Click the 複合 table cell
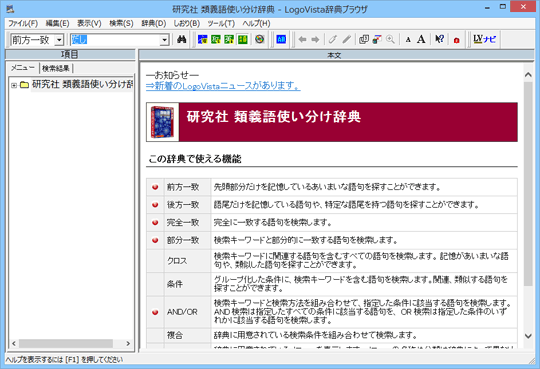The width and height of the screenshot is (540, 369). click(187, 335)
